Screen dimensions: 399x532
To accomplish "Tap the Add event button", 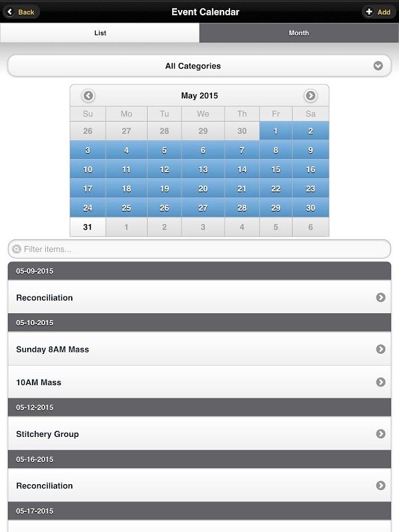I will click(378, 12).
